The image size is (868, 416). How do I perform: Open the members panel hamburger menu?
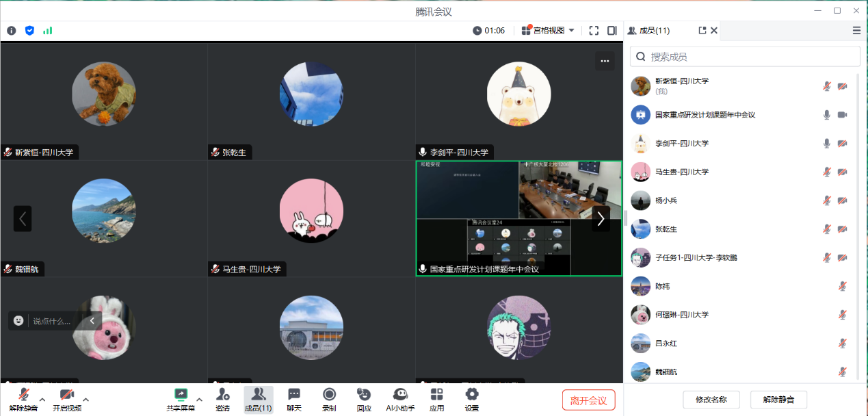tap(856, 31)
